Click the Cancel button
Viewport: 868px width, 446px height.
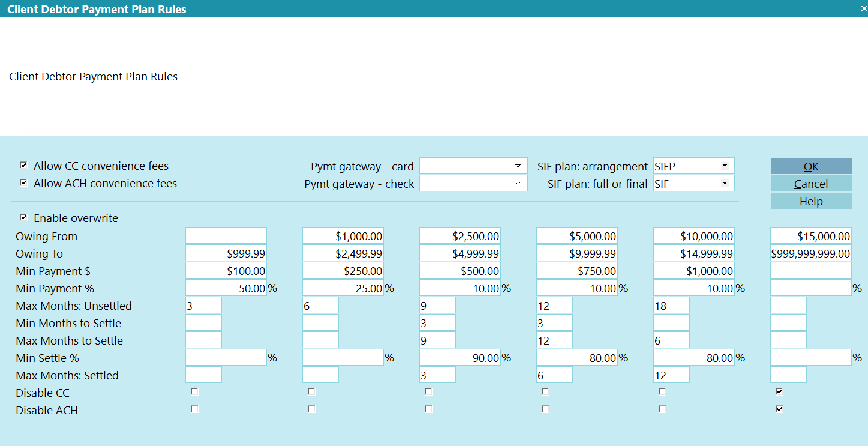pos(811,184)
